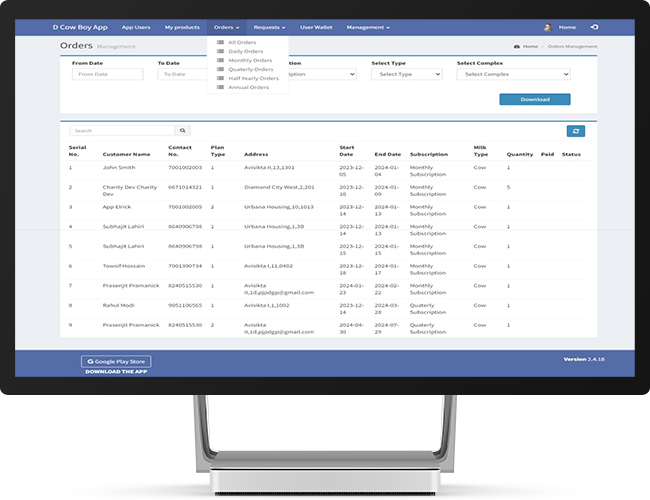The width and height of the screenshot is (650, 500).
Task: Click into the table Search field
Action: (x=122, y=131)
